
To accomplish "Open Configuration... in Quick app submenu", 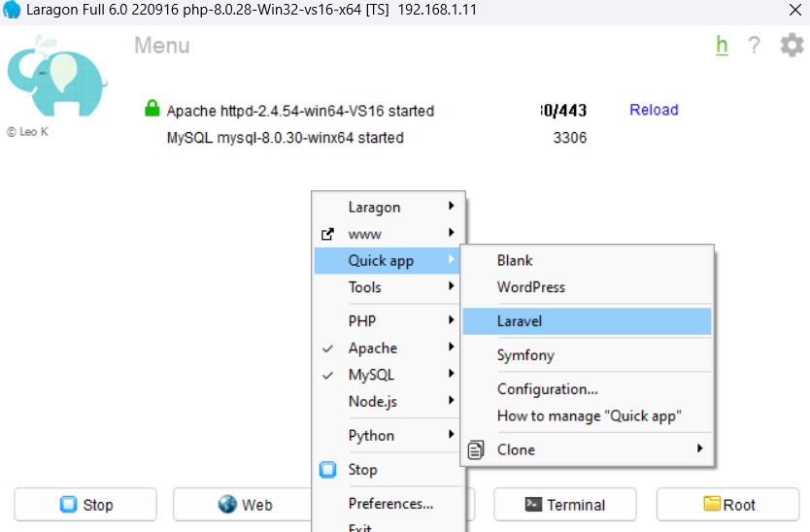I will pos(587,389).
